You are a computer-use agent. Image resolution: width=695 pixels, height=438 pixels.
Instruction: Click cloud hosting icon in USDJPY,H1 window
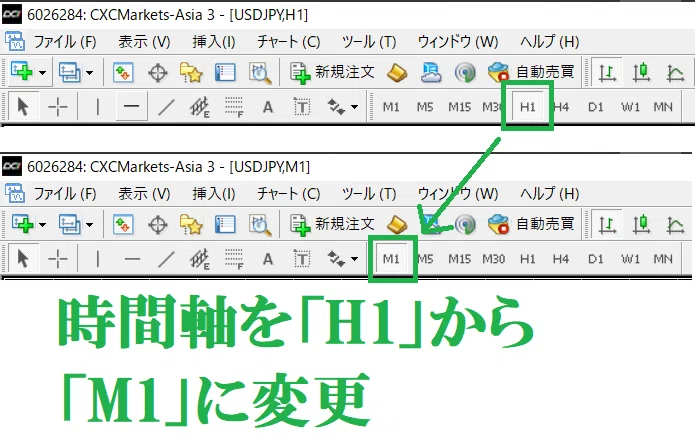(x=431, y=73)
